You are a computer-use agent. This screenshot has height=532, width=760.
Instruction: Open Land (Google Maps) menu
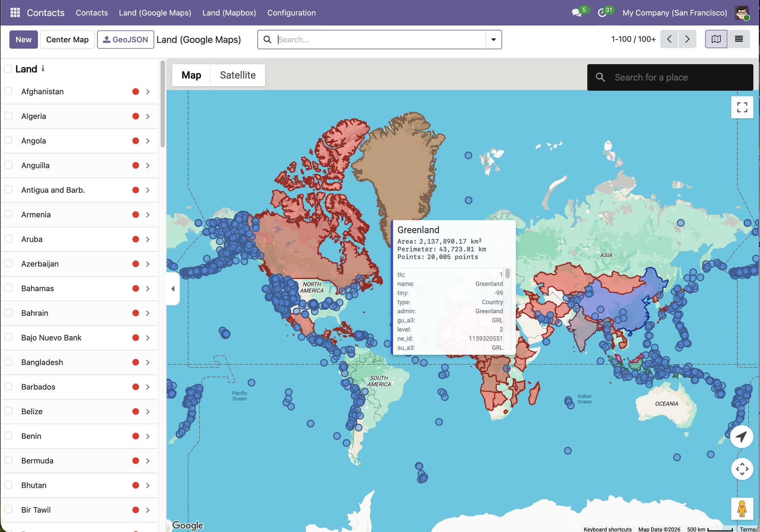click(x=155, y=13)
